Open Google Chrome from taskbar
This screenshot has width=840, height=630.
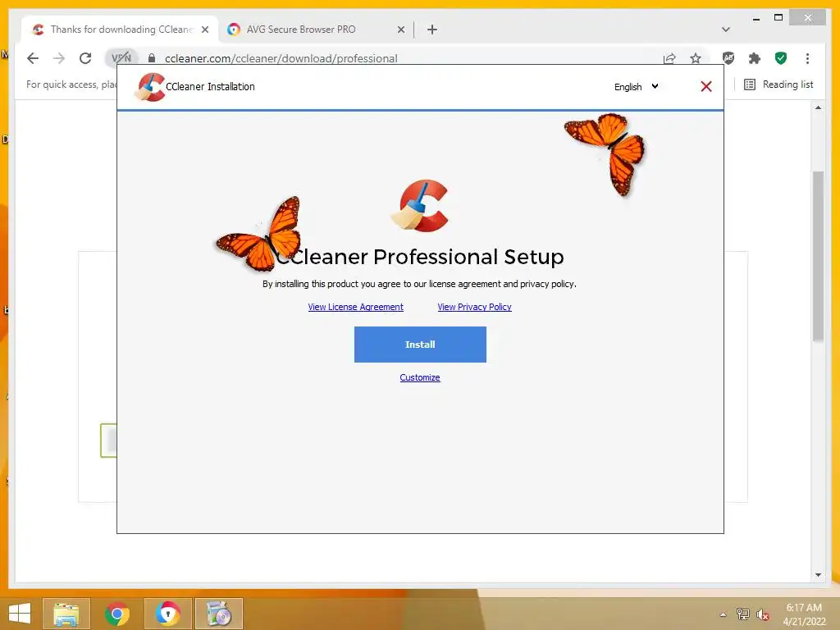pos(117,614)
